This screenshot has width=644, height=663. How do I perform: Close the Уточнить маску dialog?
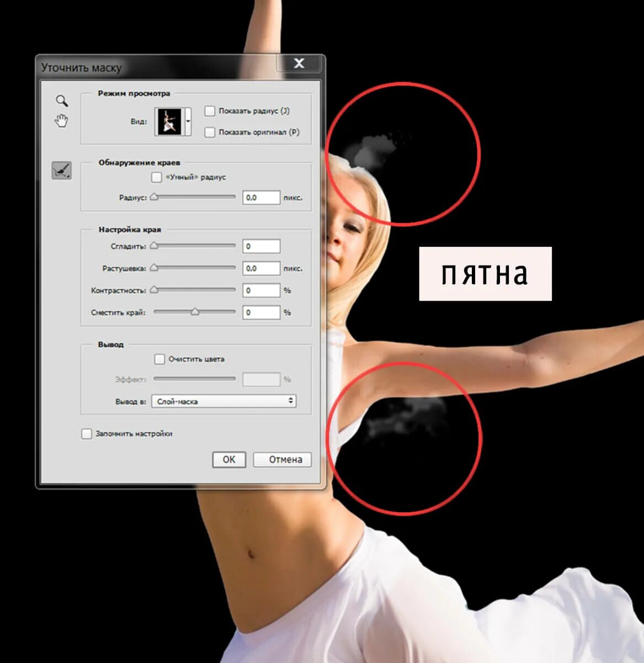(x=299, y=63)
